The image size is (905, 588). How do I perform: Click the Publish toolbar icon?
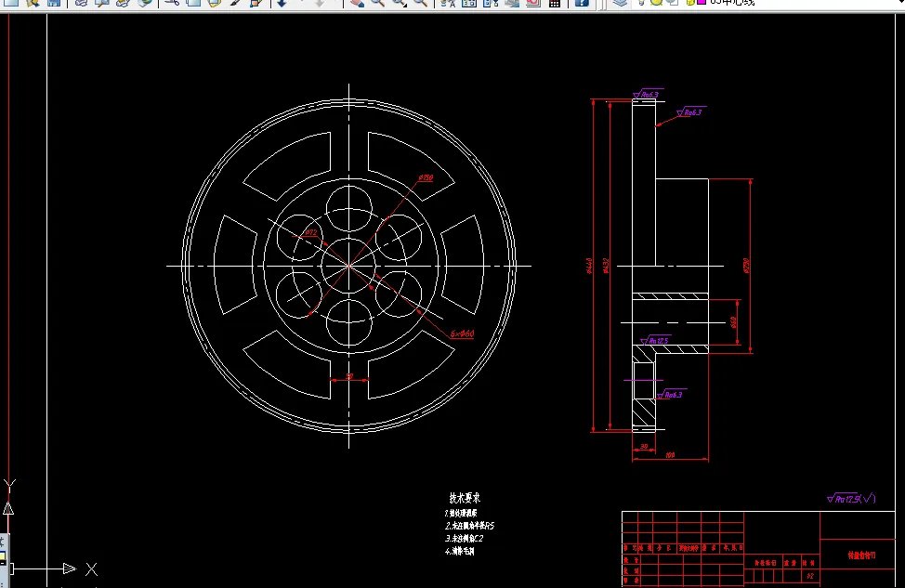[x=123, y=2]
